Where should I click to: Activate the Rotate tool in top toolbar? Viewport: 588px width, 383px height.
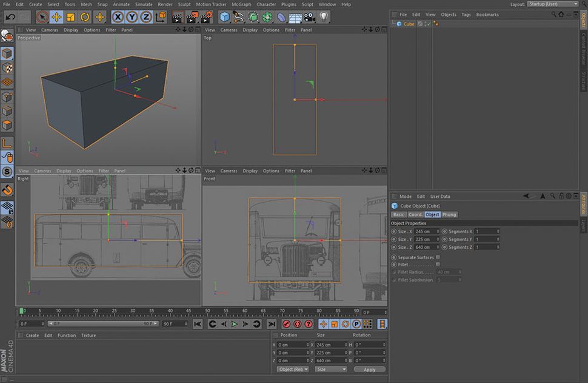pos(85,17)
